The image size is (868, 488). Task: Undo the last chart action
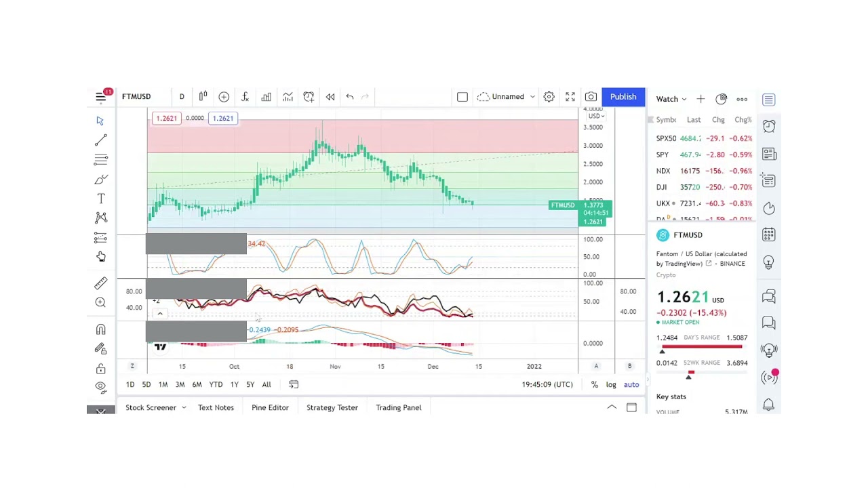click(x=350, y=97)
